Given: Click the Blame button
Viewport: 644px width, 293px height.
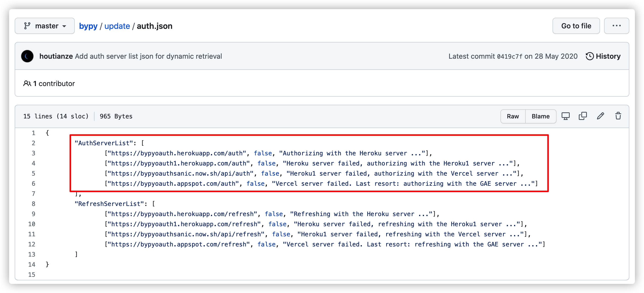Looking at the screenshot, I should tap(541, 116).
